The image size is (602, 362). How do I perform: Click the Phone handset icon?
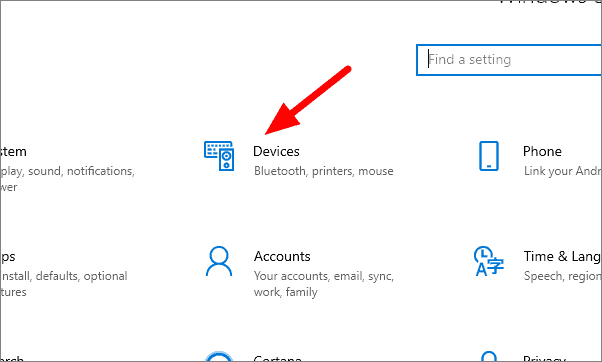(489, 156)
